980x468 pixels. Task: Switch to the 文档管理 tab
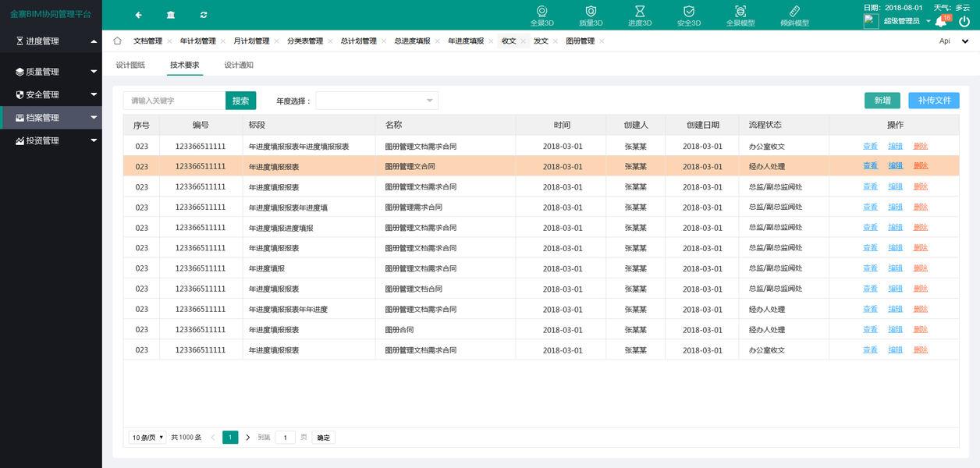[x=147, y=41]
